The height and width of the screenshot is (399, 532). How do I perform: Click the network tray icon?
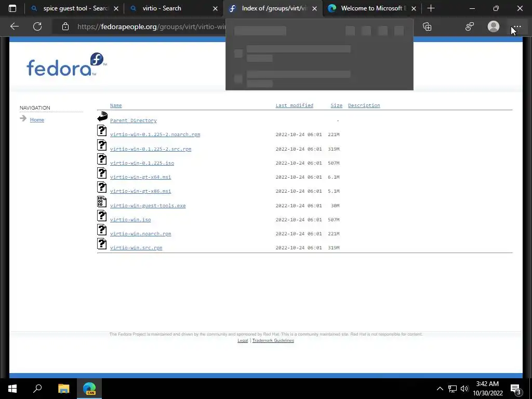[x=453, y=389]
